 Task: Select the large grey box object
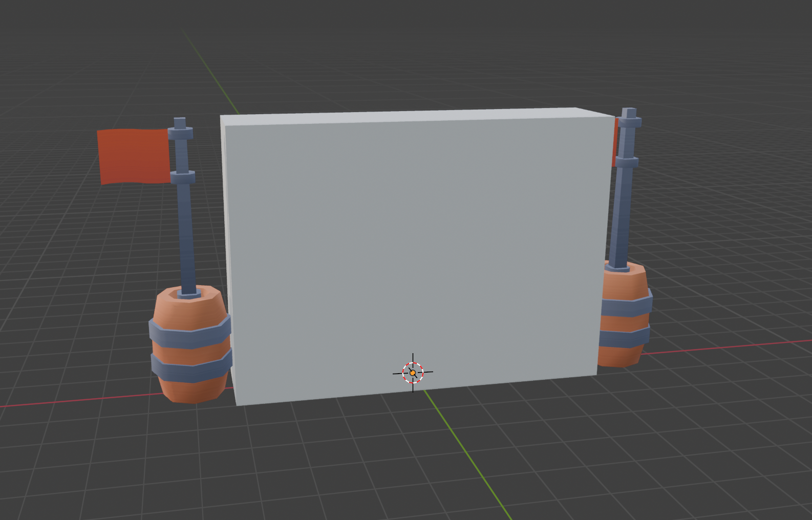click(x=417, y=256)
